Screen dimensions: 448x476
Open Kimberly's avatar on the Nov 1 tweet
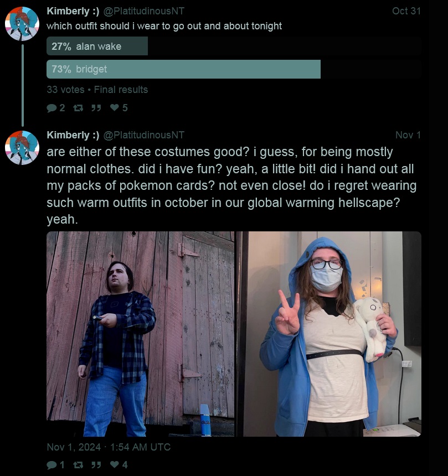[x=22, y=148]
